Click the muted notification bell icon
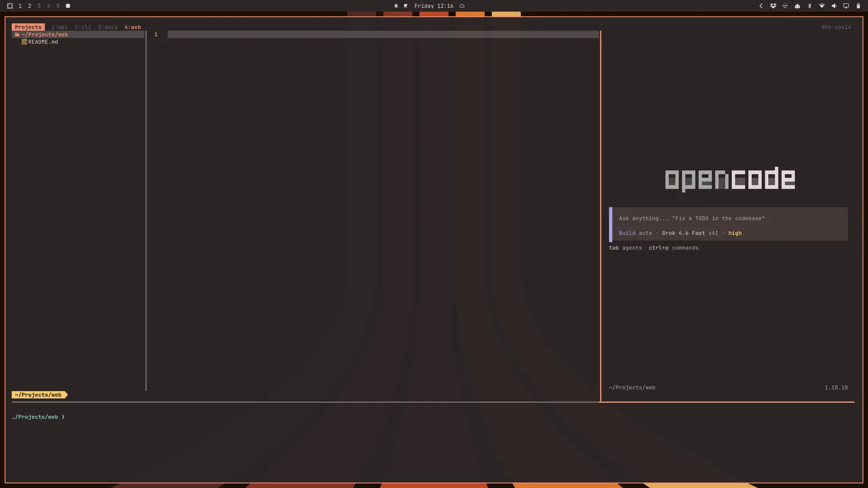This screenshot has width=868, height=488. [x=396, y=6]
